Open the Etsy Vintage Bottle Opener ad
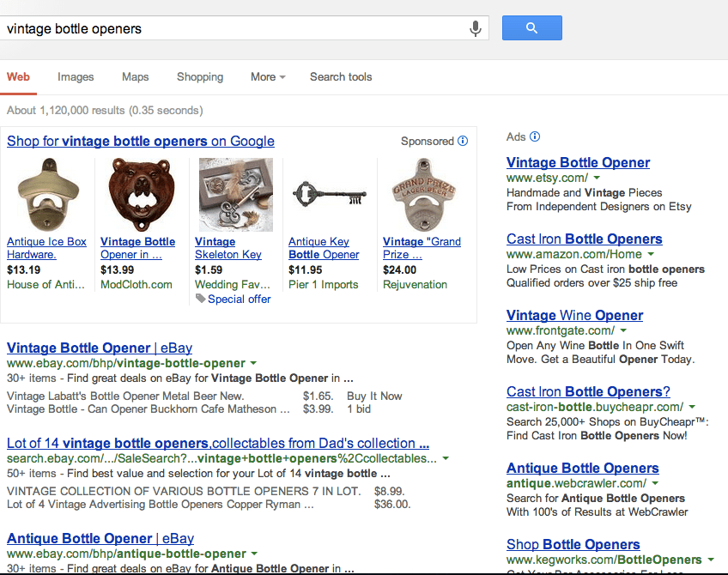The height and width of the screenshot is (575, 728). (578, 162)
